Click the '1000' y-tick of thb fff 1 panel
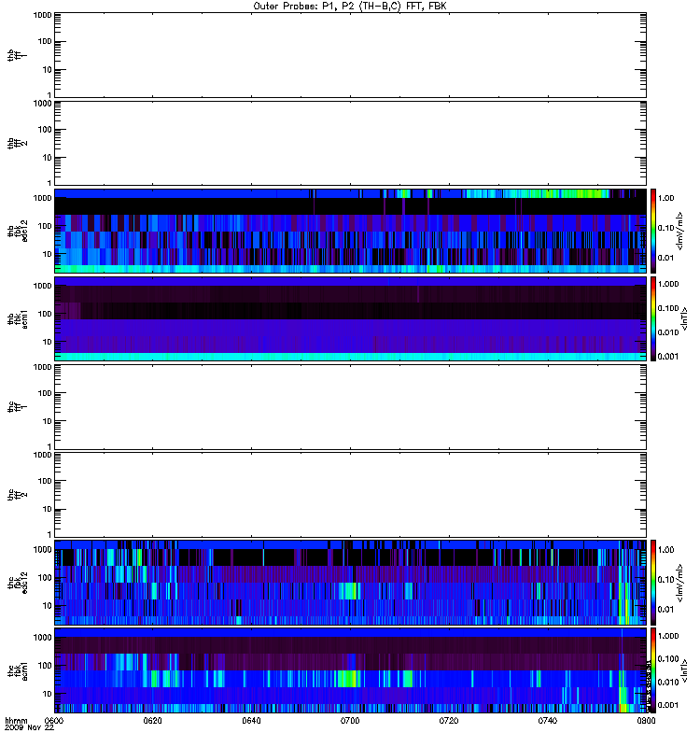700x747 pixels. click(42, 15)
